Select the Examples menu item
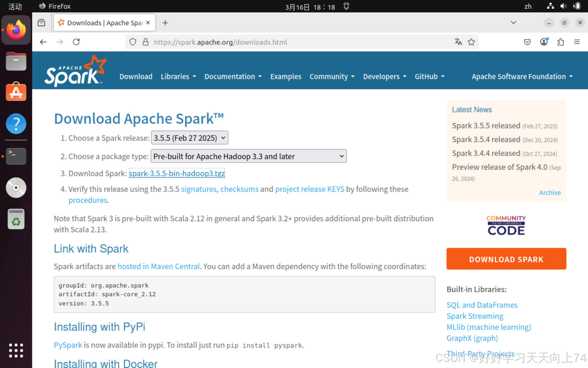 point(286,76)
